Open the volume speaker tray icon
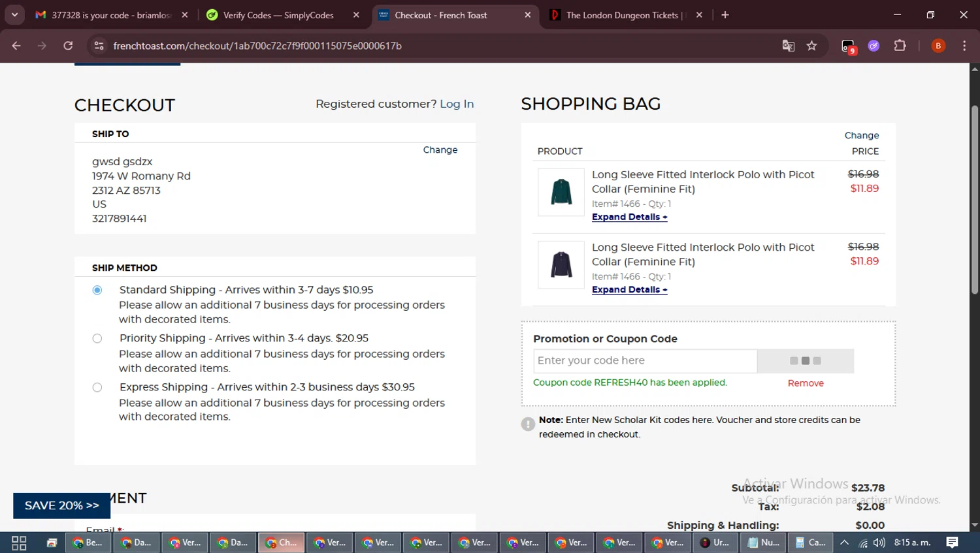Viewport: 980px width, 553px height. [x=879, y=543]
